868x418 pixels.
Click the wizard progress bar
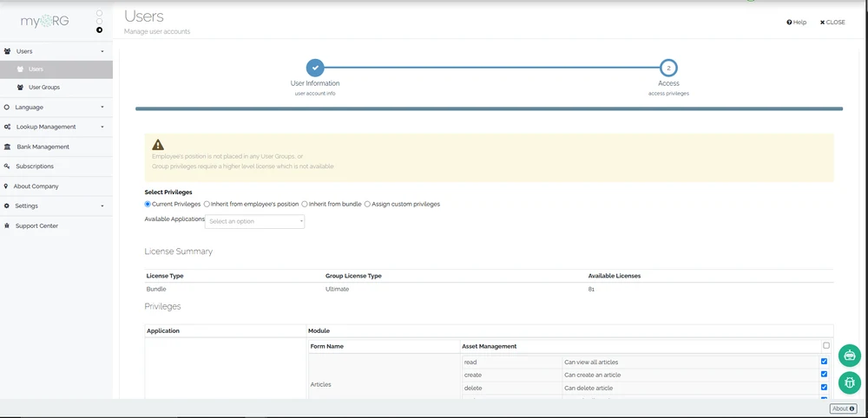coord(489,109)
